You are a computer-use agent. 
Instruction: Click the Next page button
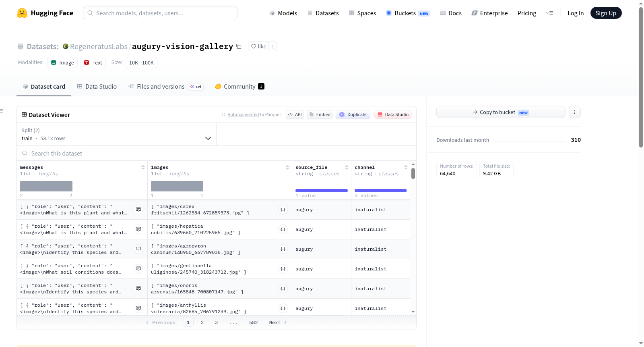coord(278,322)
